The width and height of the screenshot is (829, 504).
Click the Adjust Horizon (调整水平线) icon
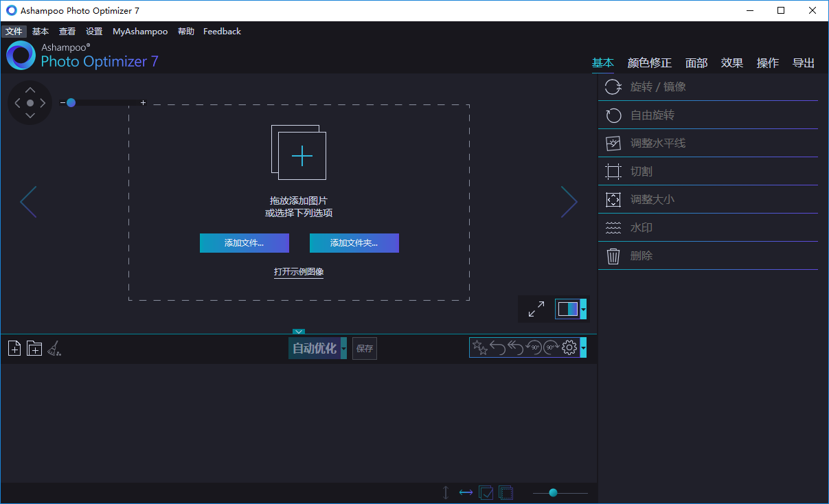pyautogui.click(x=613, y=144)
